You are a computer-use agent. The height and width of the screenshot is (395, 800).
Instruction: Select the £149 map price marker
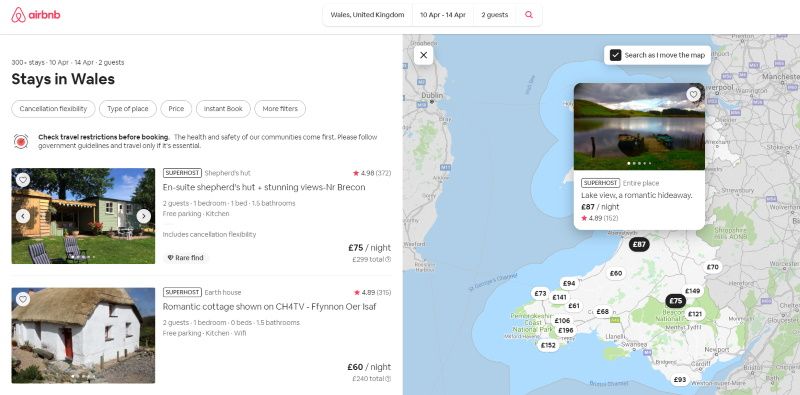(x=692, y=291)
